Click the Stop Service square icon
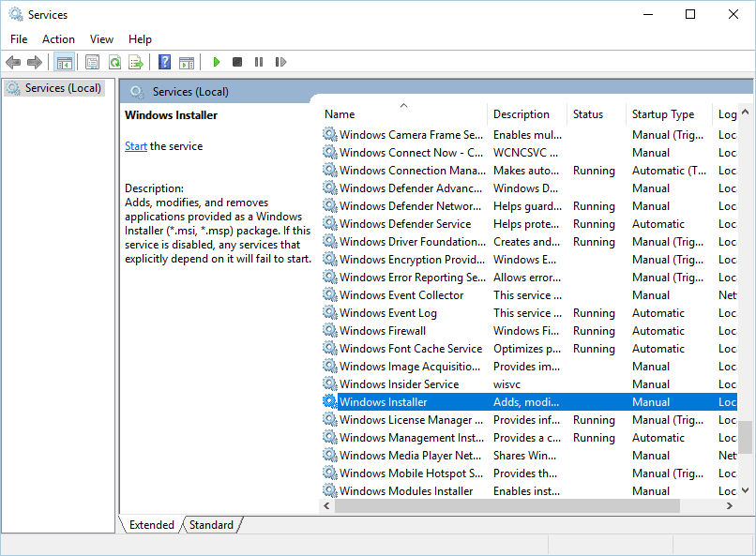This screenshot has height=556, width=756. tap(237, 62)
